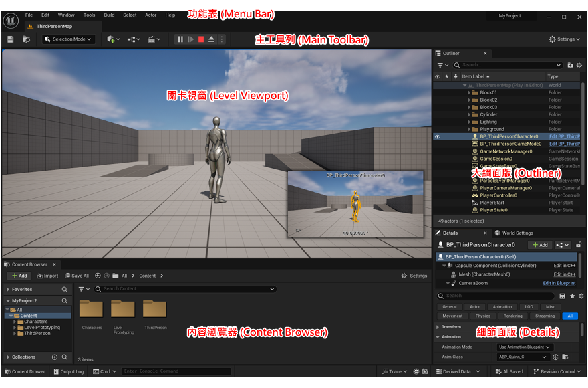Open the Build menu

[x=109, y=15]
